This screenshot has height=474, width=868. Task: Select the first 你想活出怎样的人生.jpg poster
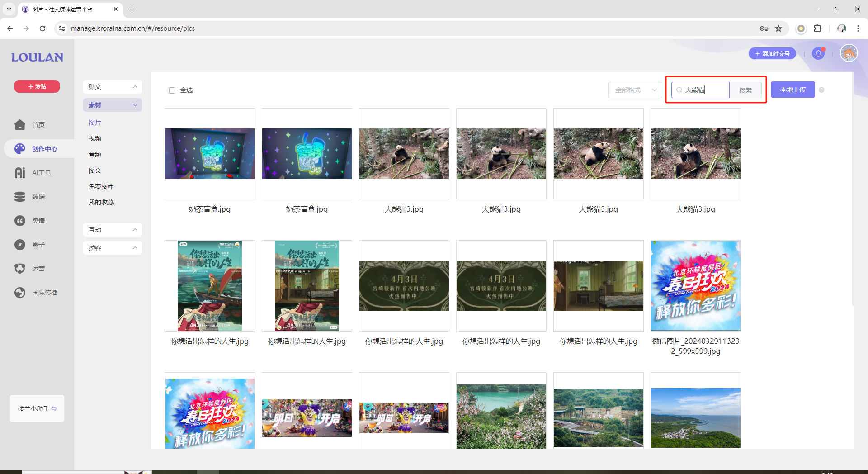[210, 285]
